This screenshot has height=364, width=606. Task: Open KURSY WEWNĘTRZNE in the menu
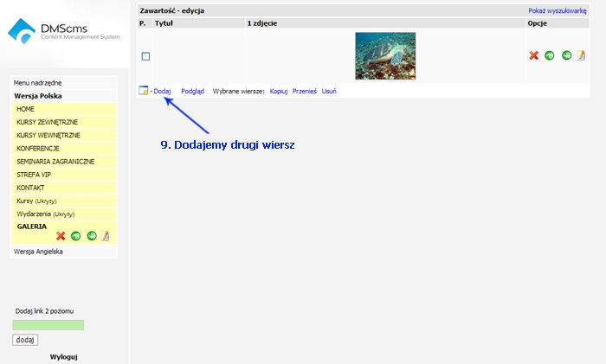(x=64, y=135)
